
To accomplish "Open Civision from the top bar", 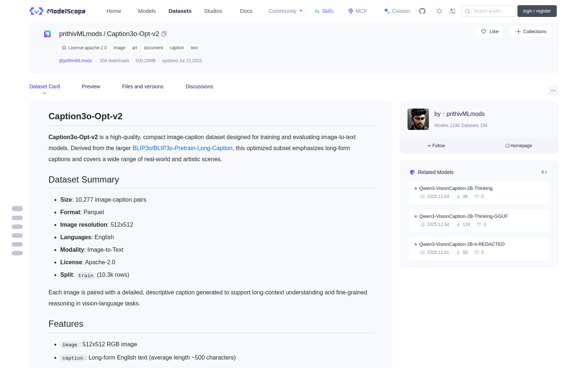I will click(397, 11).
